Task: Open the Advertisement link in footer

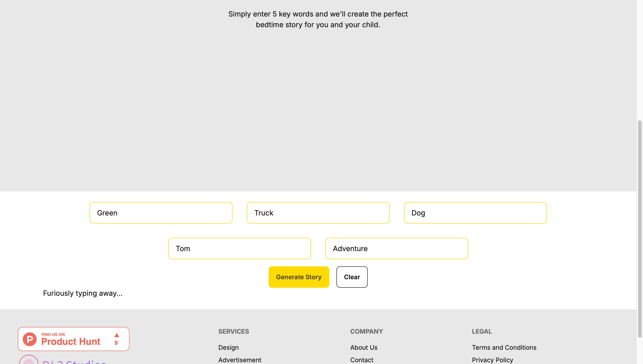Action: (x=239, y=360)
